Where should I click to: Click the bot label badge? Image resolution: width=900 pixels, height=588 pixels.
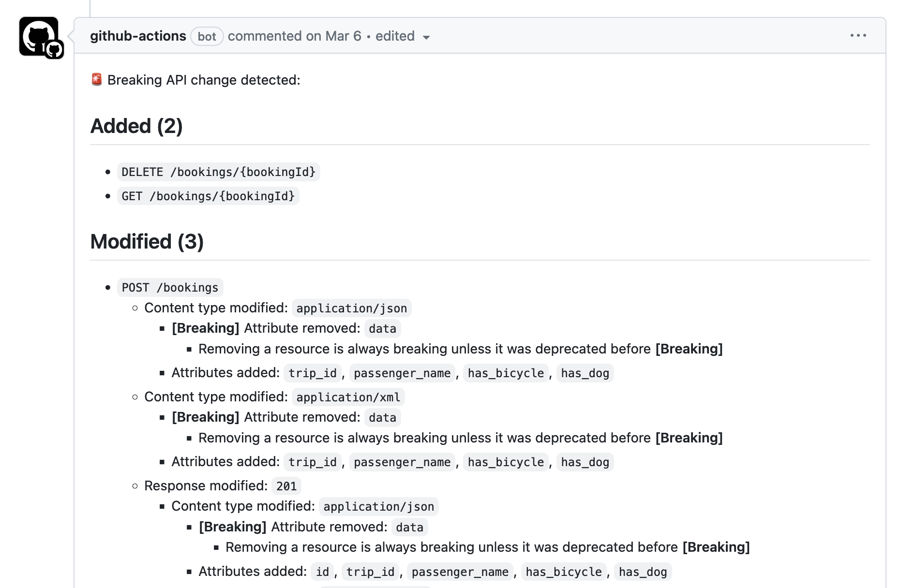pos(207,37)
